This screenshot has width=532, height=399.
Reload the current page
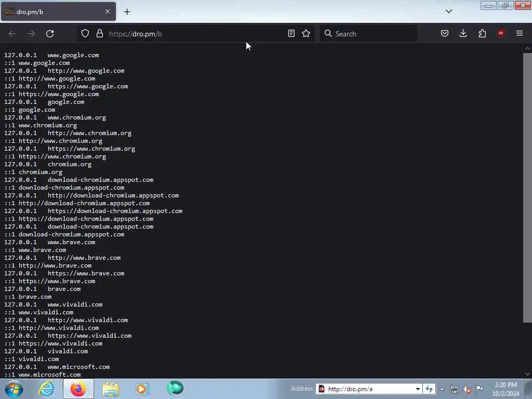[50, 34]
